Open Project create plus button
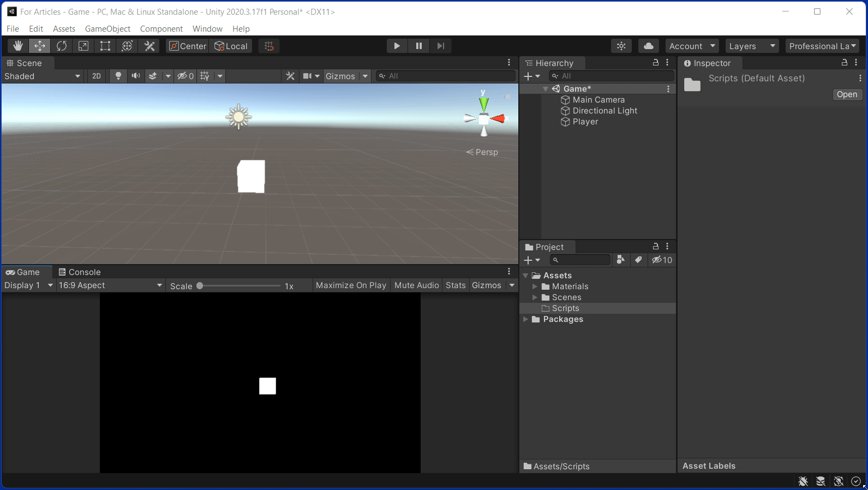Viewport: 868px width, 490px height. click(531, 260)
